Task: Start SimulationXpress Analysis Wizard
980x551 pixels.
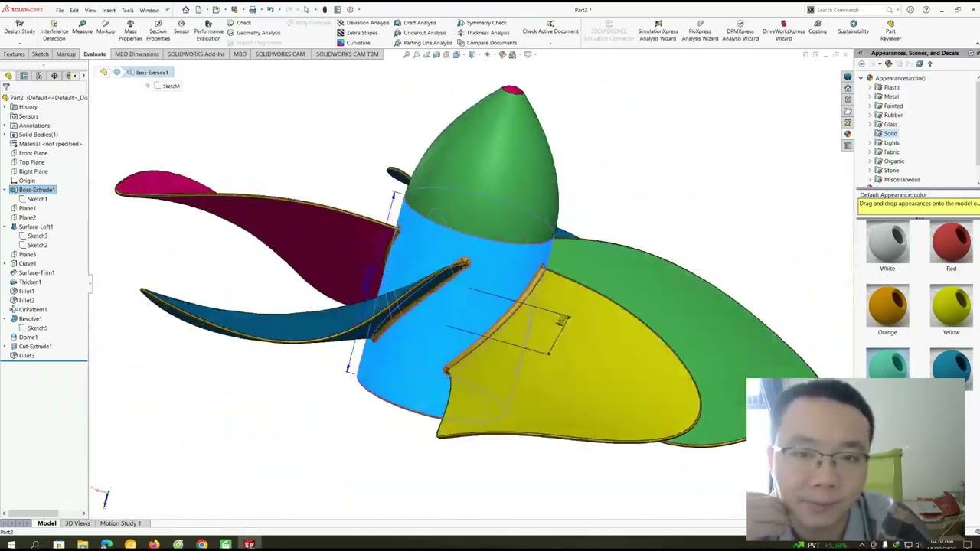Action: point(658,31)
